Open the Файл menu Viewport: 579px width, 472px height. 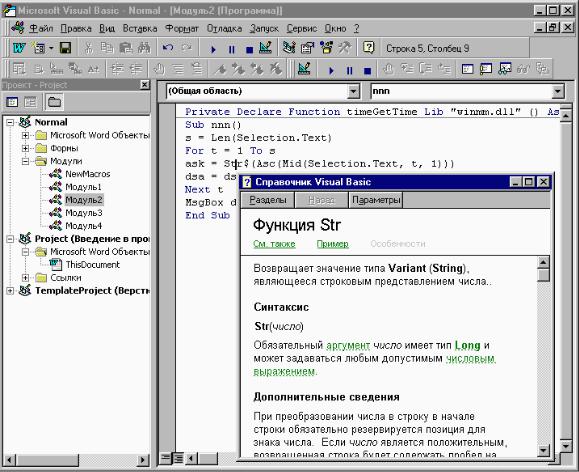point(41,28)
